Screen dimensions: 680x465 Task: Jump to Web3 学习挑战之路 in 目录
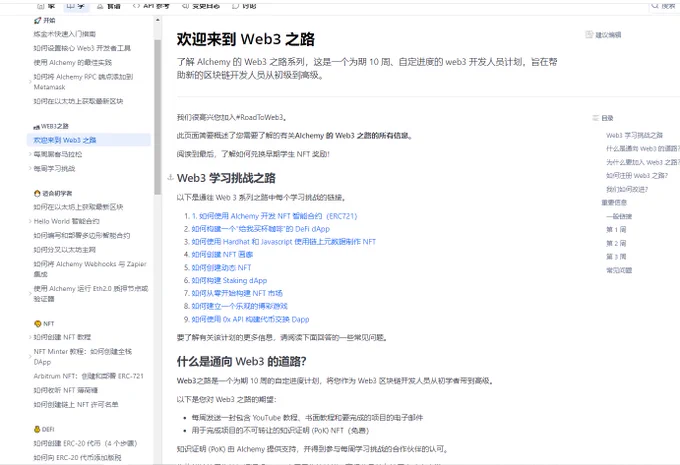[634, 135]
